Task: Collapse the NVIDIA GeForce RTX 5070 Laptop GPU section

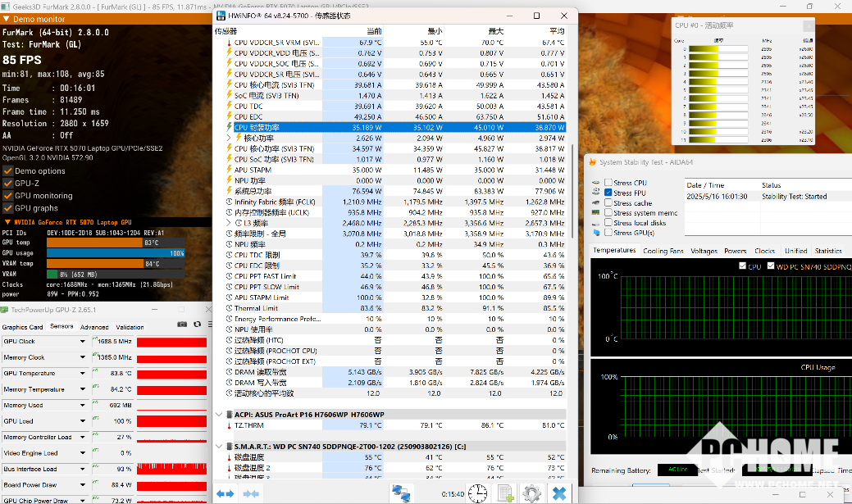Action: [x=7, y=222]
